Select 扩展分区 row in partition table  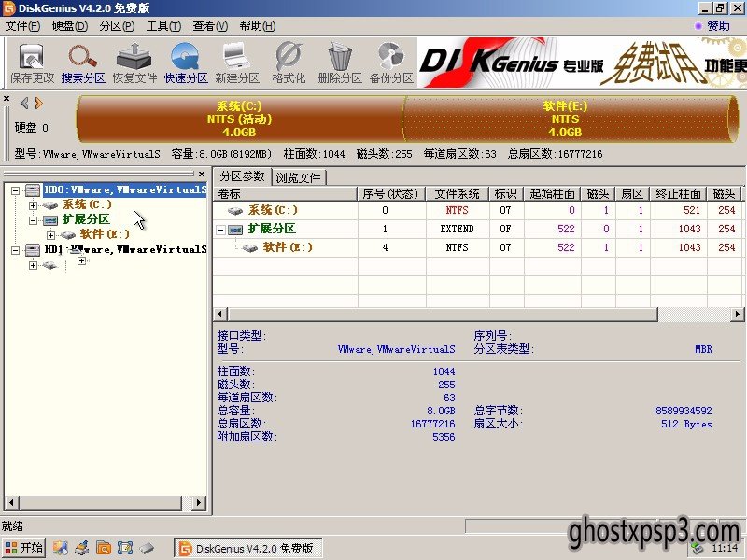[x=477, y=229]
